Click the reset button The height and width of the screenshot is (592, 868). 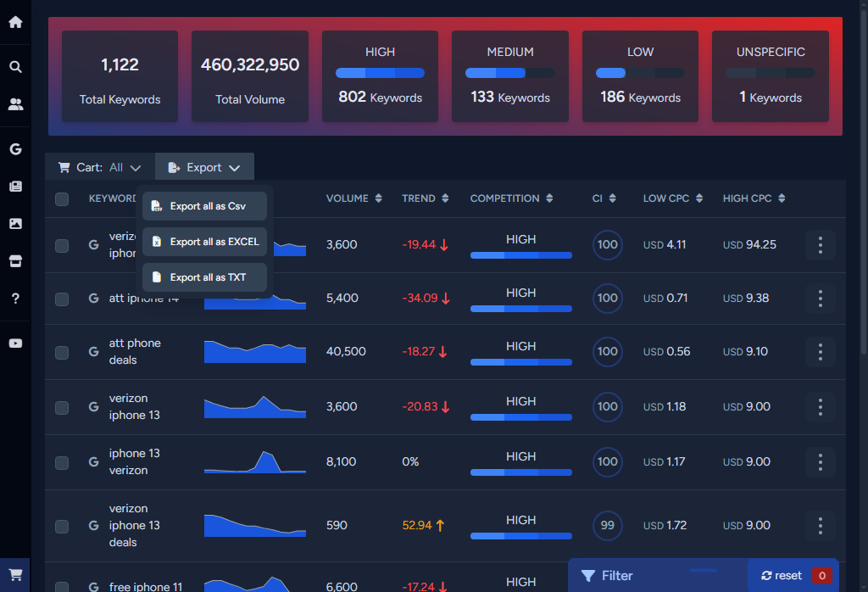[782, 576]
